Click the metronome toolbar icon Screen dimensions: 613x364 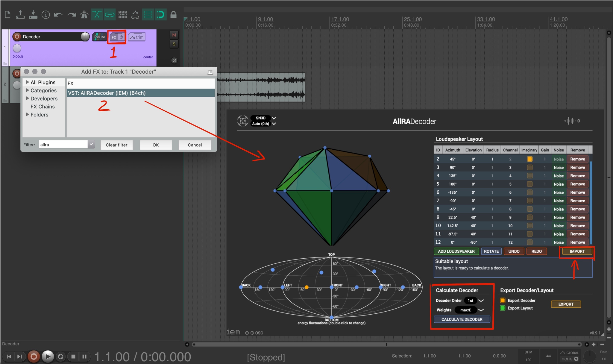coord(84,14)
